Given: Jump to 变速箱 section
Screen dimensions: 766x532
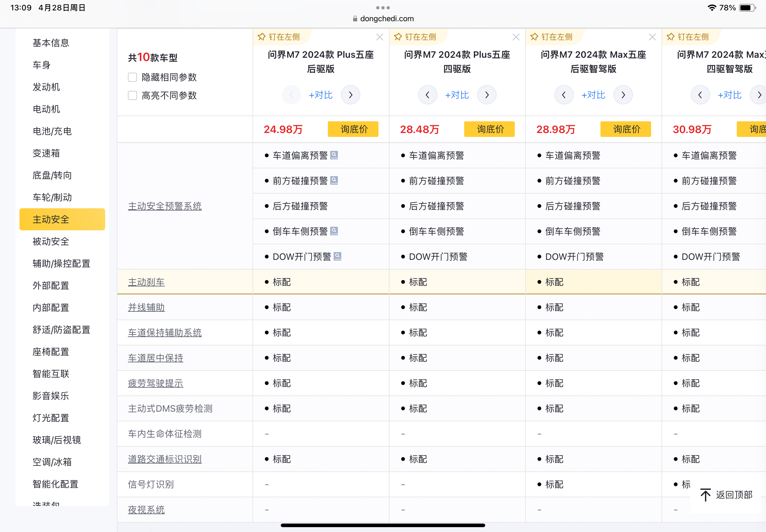Looking at the screenshot, I should [46, 153].
